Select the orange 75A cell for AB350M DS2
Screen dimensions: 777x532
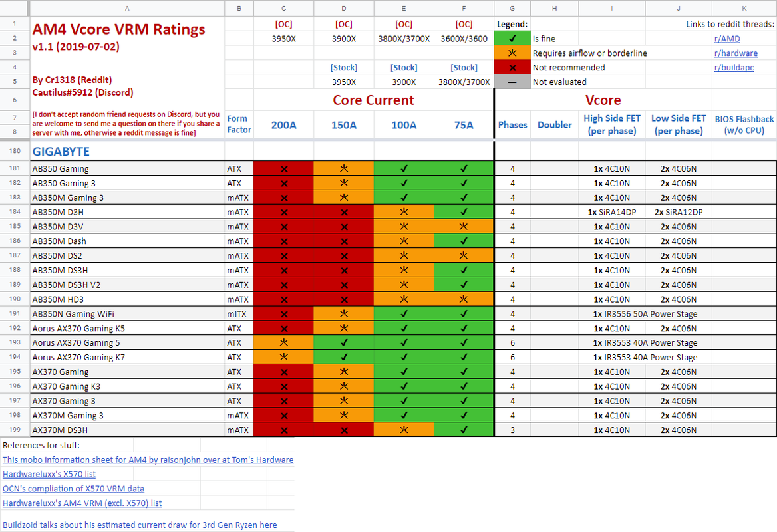click(x=464, y=255)
